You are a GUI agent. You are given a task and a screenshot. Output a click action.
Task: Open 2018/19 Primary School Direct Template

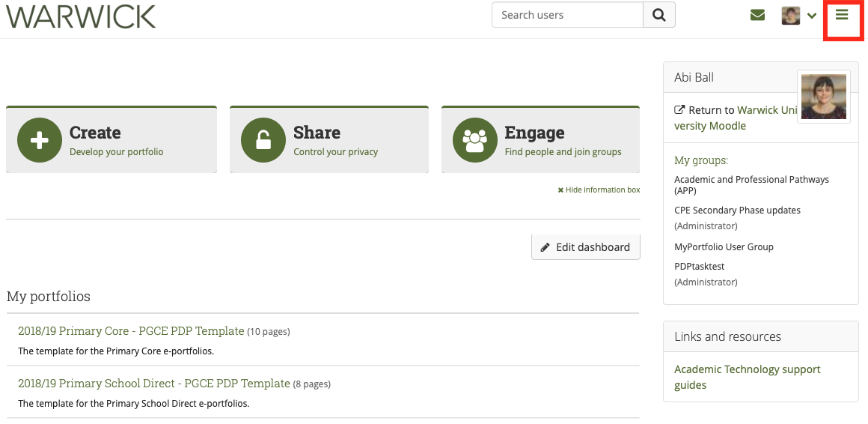tap(153, 384)
